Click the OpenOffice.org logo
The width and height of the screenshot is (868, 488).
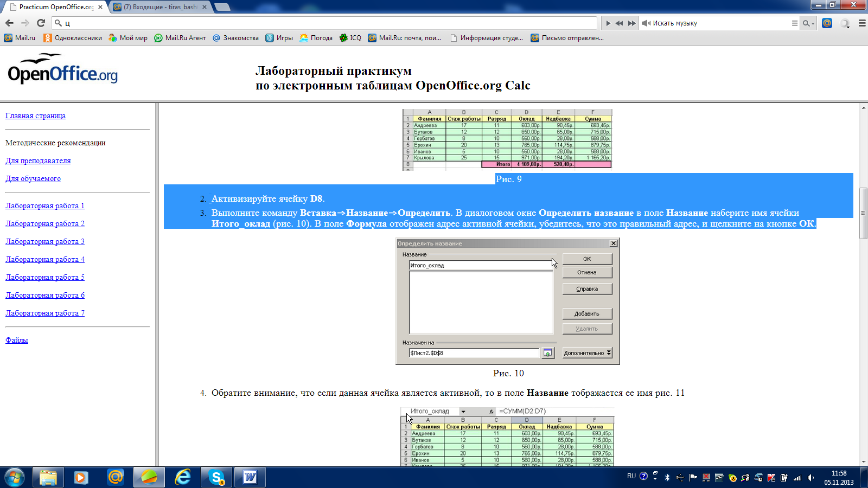(62, 69)
